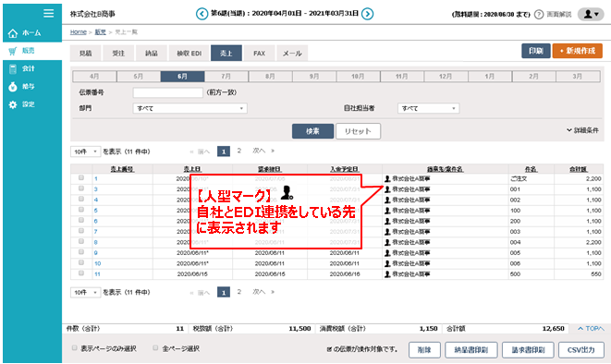This screenshot has width=611, height=364.
Task: Sort by 入金予定日 column header
Action: [x=345, y=169]
